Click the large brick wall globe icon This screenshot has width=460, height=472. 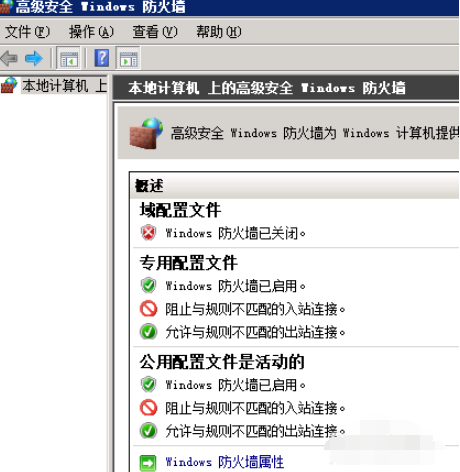click(146, 133)
